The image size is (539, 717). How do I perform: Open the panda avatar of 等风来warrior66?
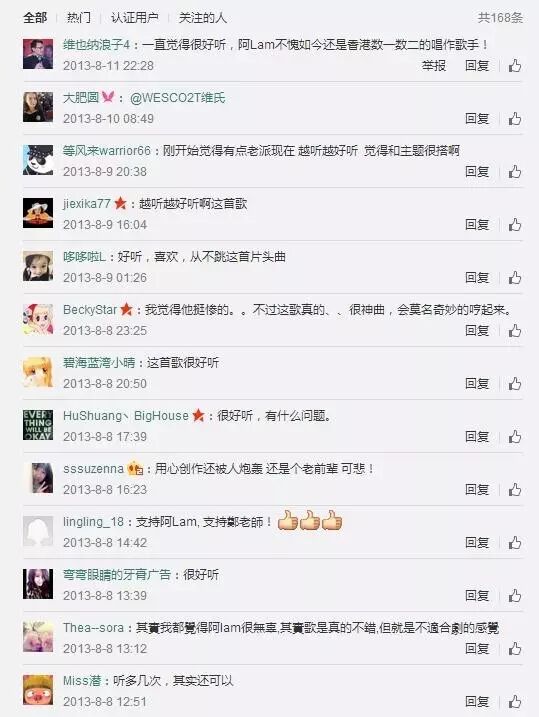(38, 160)
